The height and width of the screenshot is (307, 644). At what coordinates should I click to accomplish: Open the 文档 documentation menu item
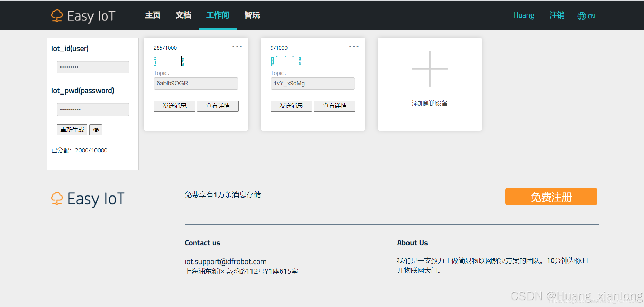coord(183,15)
